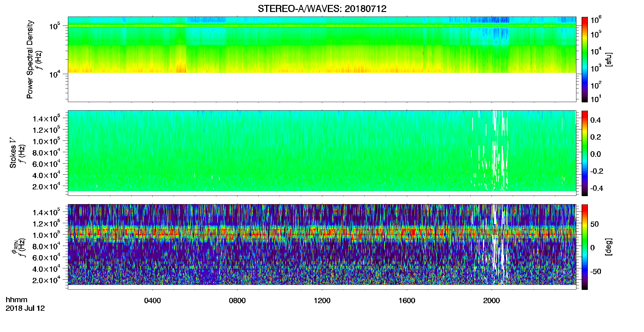Click the -50 tick on degree colorbar
Image resolution: width=644 pixels, height=332 pixels.
coord(595,271)
